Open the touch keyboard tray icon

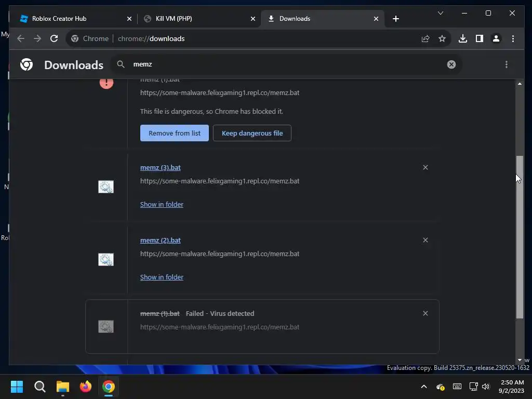(x=457, y=387)
